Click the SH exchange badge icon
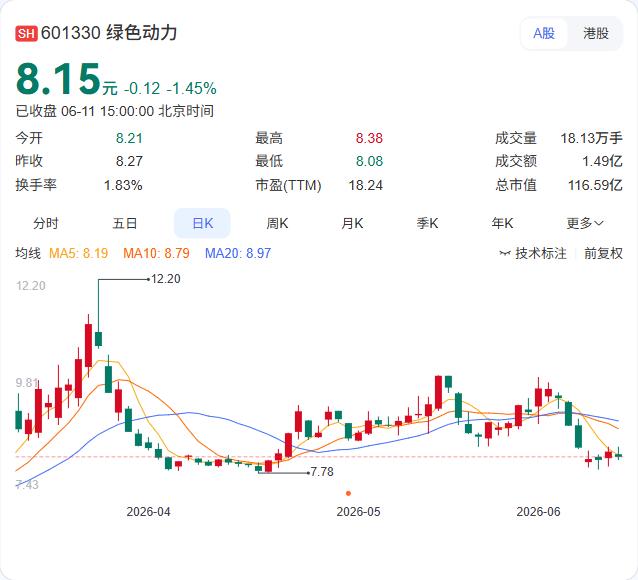Image resolution: width=638 pixels, height=580 pixels. pyautogui.click(x=26, y=33)
